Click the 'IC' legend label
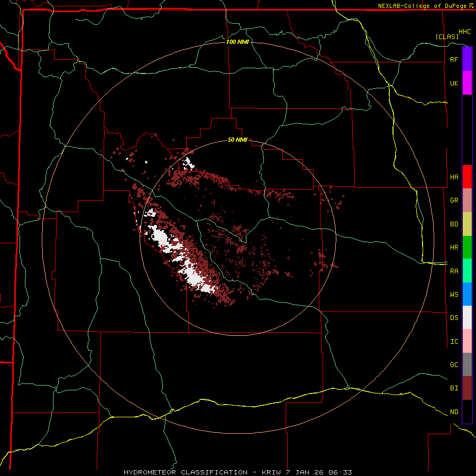The height and width of the screenshot is (476, 476). 454,342
